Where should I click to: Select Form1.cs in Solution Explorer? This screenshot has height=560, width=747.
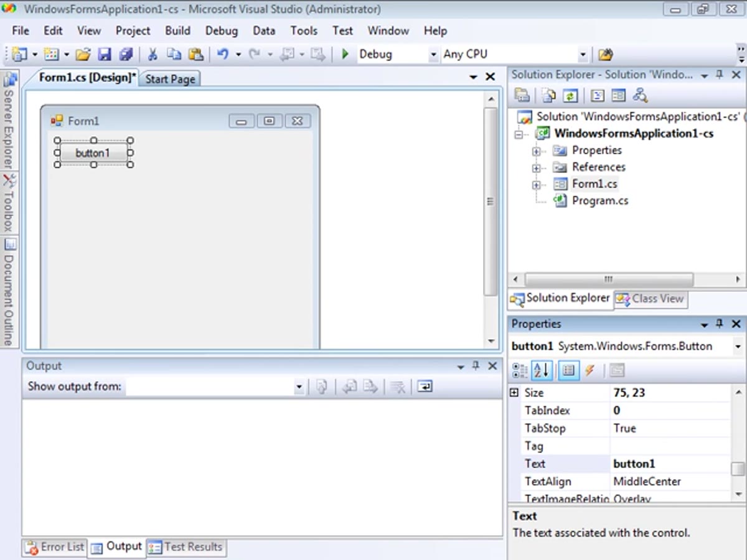pyautogui.click(x=594, y=184)
